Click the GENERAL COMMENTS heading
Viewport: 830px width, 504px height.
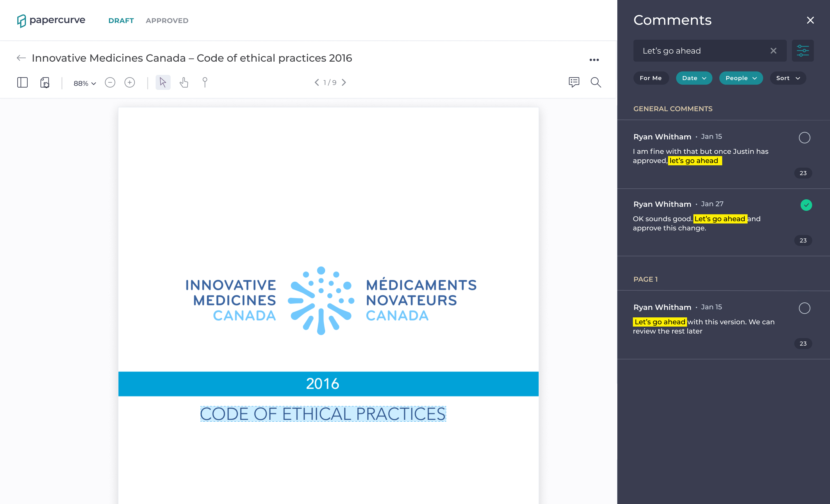(673, 109)
